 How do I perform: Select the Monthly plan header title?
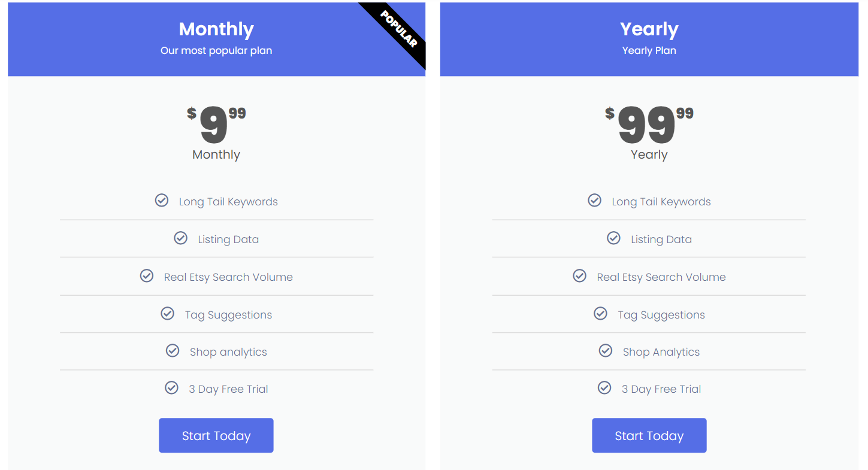pyautogui.click(x=216, y=29)
